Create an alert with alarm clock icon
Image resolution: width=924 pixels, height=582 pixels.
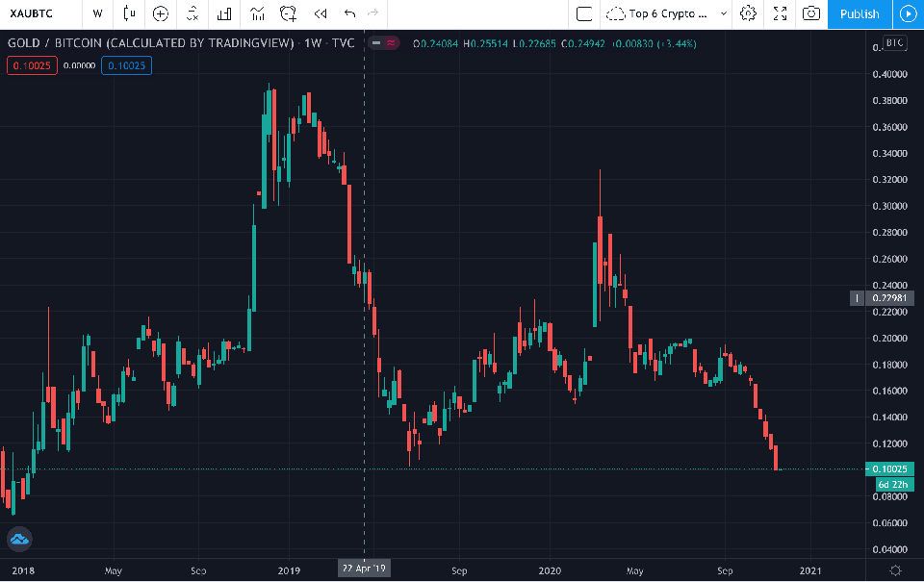288,13
